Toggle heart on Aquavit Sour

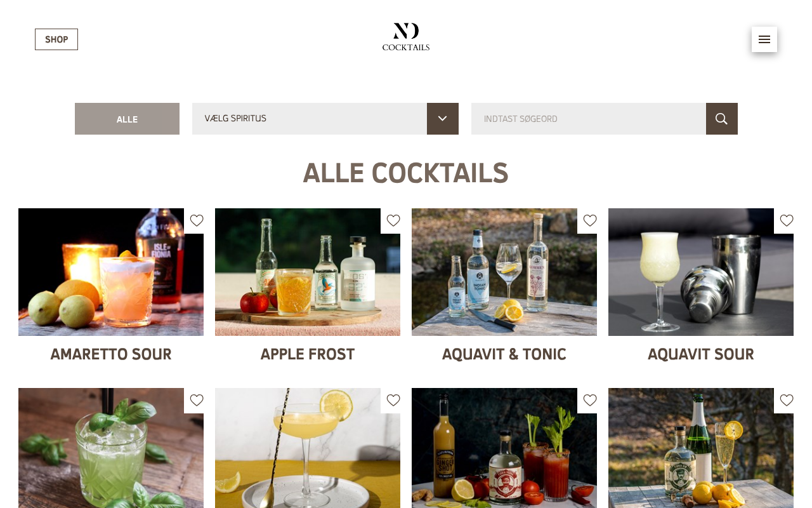[x=787, y=220]
